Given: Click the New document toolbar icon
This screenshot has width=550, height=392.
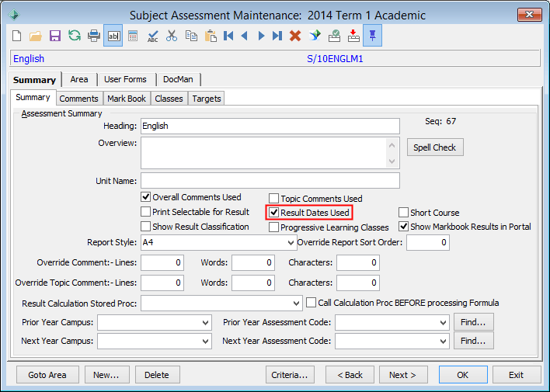Looking at the screenshot, I should pyautogui.click(x=17, y=36).
